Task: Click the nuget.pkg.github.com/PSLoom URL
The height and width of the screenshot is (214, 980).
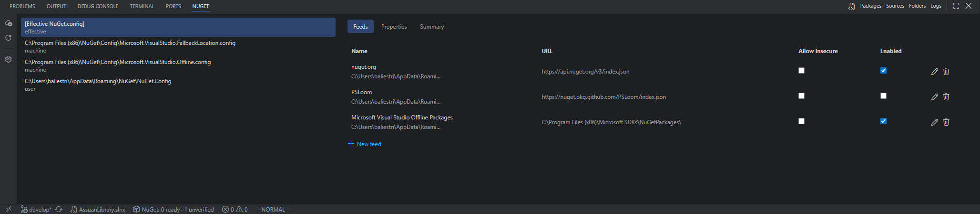Action: click(x=603, y=97)
